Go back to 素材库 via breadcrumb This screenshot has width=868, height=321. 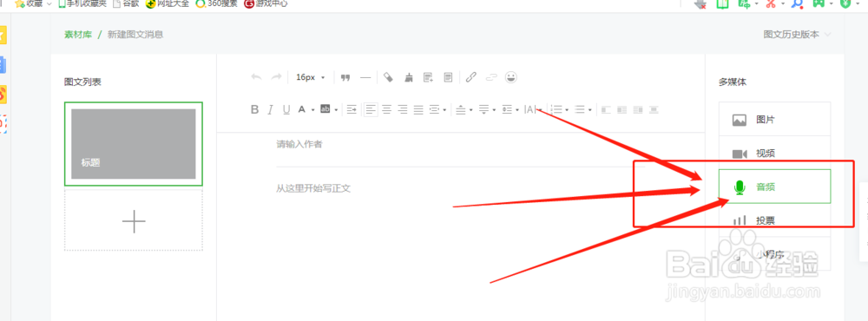[78, 35]
